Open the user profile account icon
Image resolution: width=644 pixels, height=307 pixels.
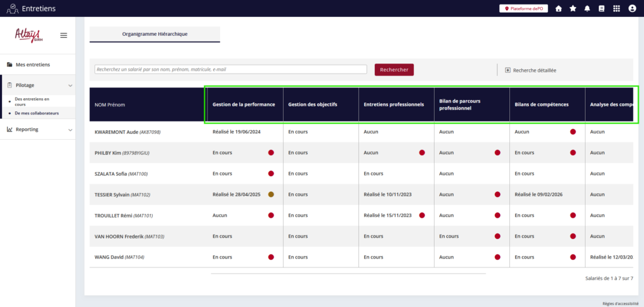[632, 9]
